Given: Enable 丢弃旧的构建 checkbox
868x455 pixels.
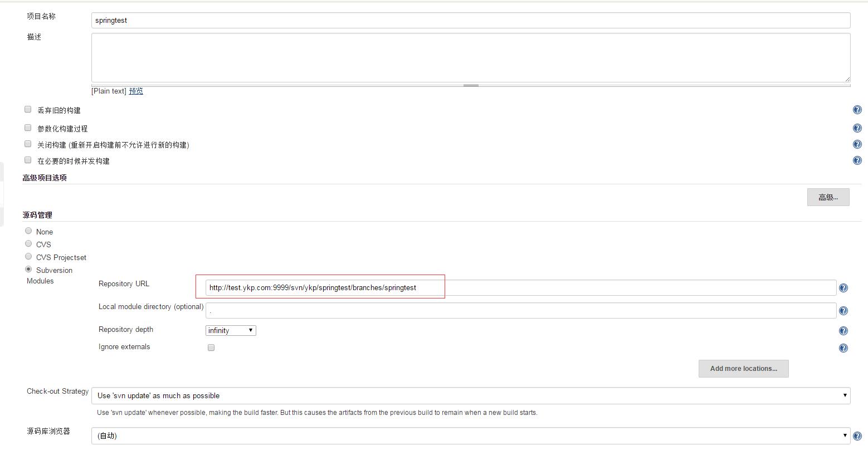Looking at the screenshot, I should click(x=28, y=110).
